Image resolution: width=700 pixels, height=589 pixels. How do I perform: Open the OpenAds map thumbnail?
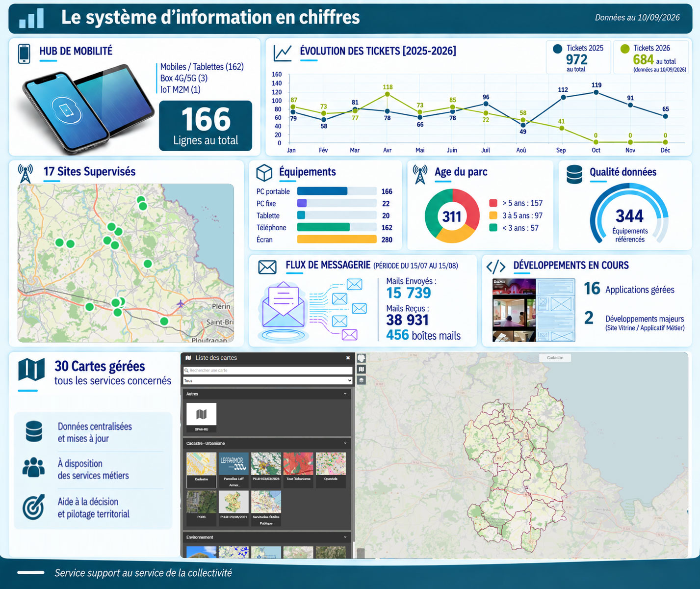point(331,470)
